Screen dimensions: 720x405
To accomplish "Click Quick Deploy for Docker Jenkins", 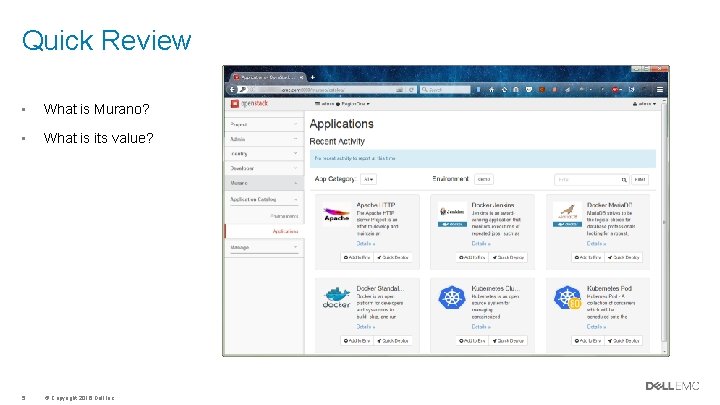I will [508, 258].
